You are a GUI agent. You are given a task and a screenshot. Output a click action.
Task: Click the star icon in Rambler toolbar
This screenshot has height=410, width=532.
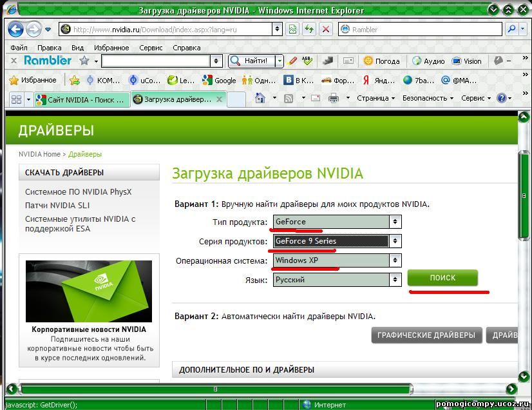pos(84,61)
